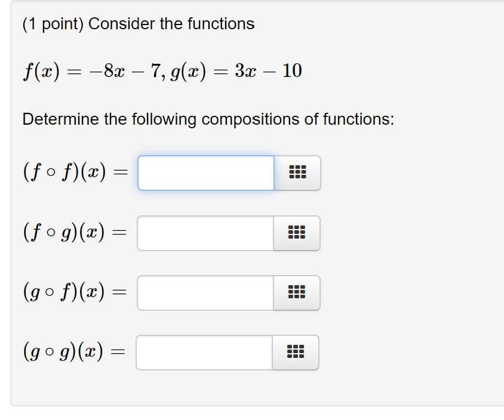504x420 pixels.
Task: Click the "Consider the functions" text
Action: pyautogui.click(x=171, y=24)
